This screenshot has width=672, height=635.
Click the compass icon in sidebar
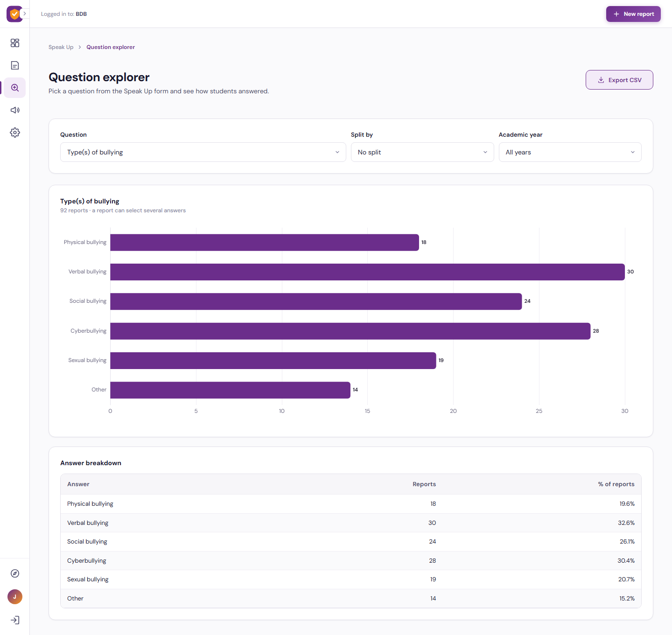tap(15, 573)
